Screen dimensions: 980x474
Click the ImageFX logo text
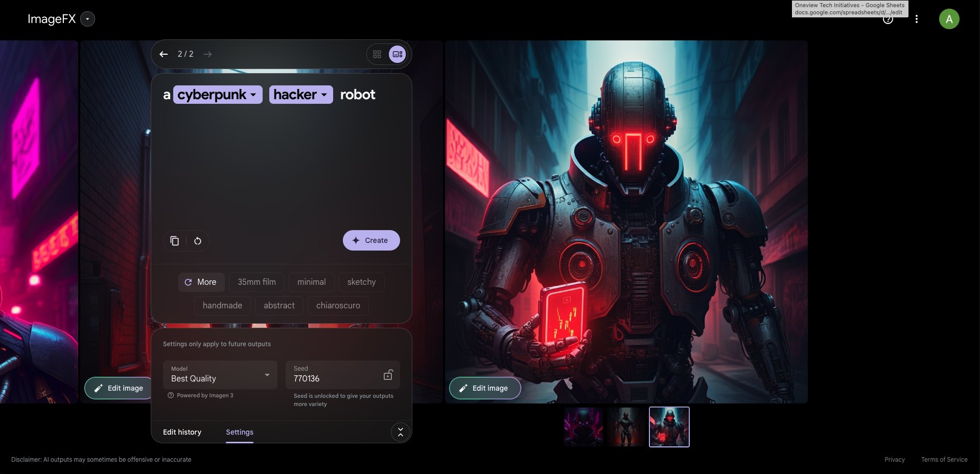[52, 19]
